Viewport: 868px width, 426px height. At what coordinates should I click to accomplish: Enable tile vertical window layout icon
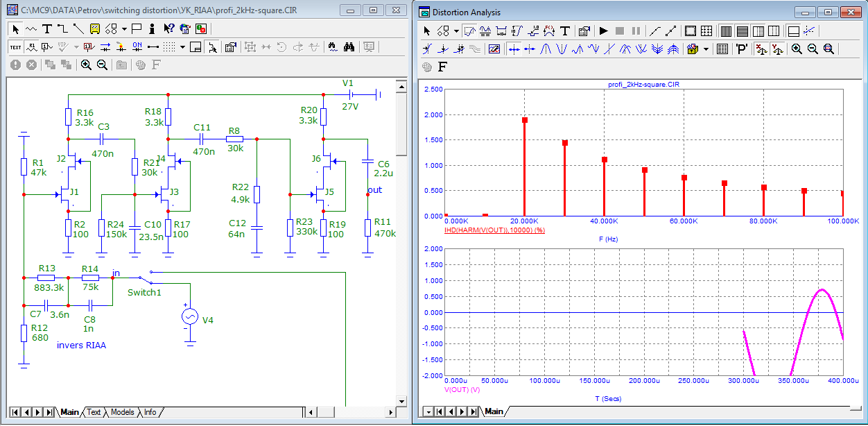coord(725,31)
